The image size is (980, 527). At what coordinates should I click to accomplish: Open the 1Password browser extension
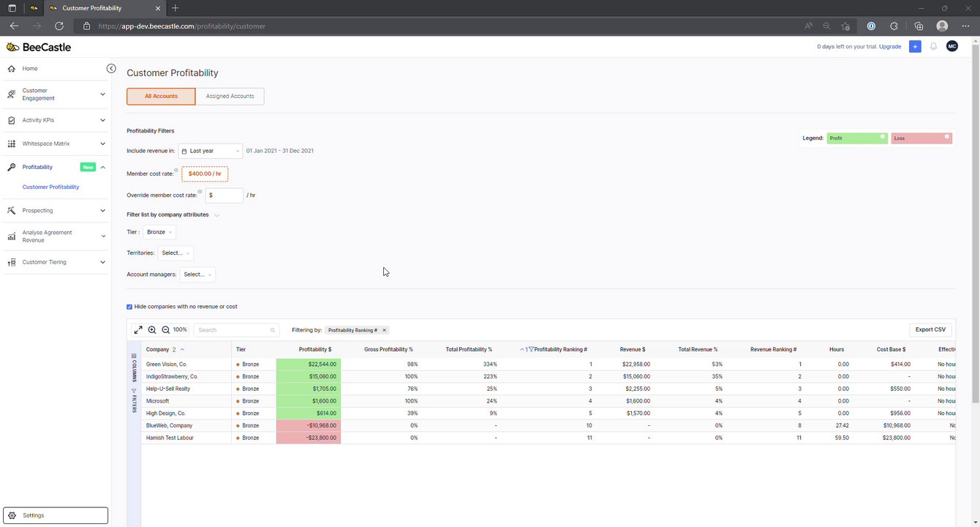pyautogui.click(x=871, y=26)
